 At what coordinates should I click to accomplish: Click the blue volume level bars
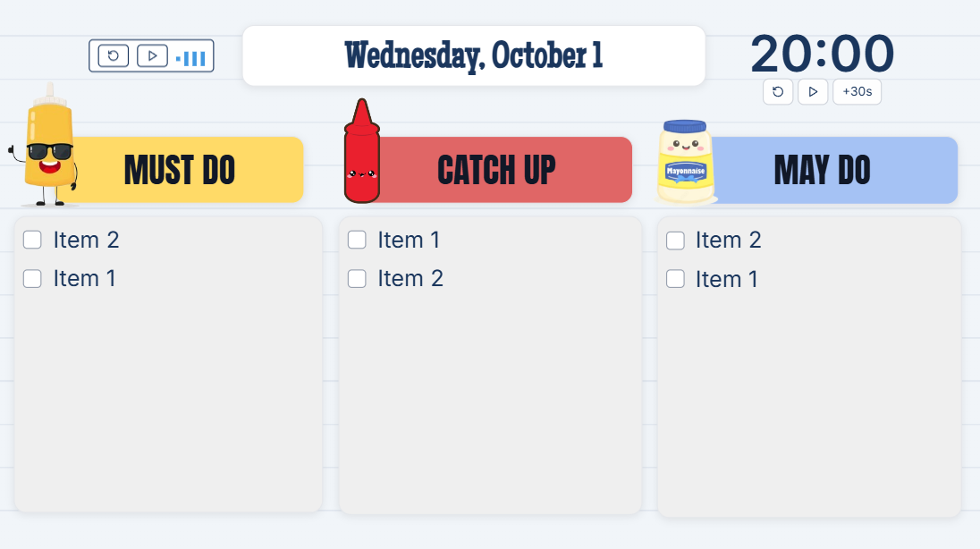tap(191, 58)
